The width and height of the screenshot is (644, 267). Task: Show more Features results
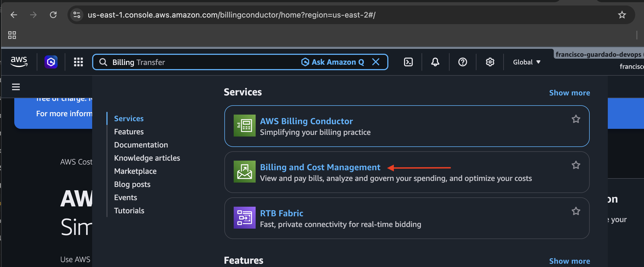click(570, 261)
